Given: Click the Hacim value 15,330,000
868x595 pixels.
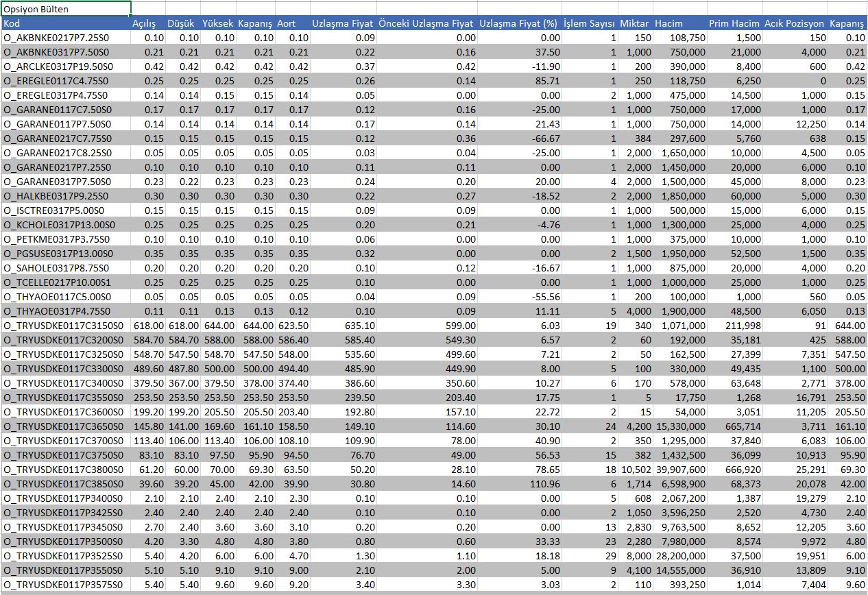Looking at the screenshot, I should [680, 426].
